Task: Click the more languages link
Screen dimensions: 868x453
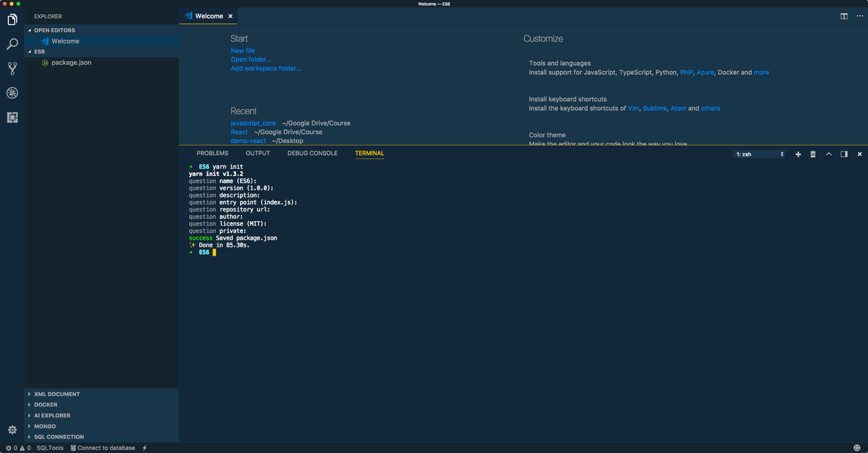Action: click(x=762, y=72)
